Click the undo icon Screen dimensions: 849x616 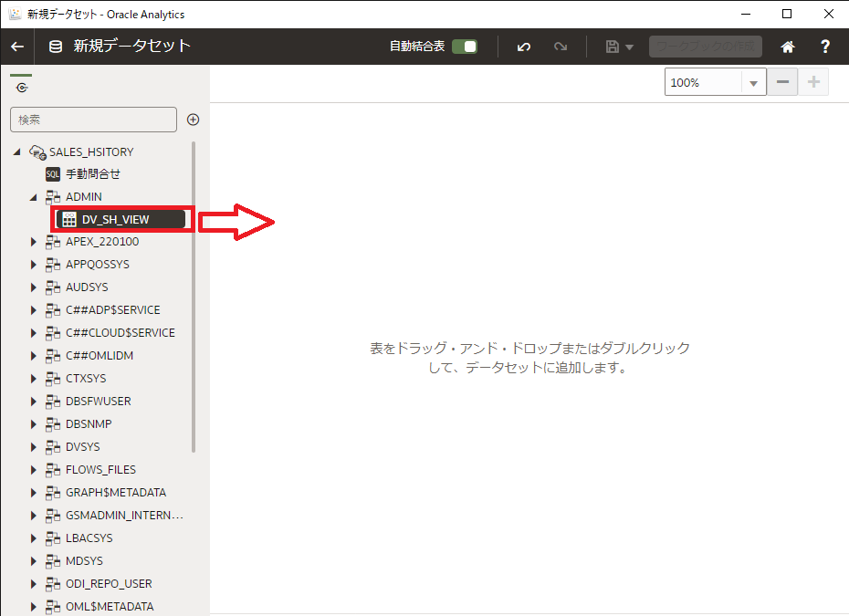coord(524,47)
